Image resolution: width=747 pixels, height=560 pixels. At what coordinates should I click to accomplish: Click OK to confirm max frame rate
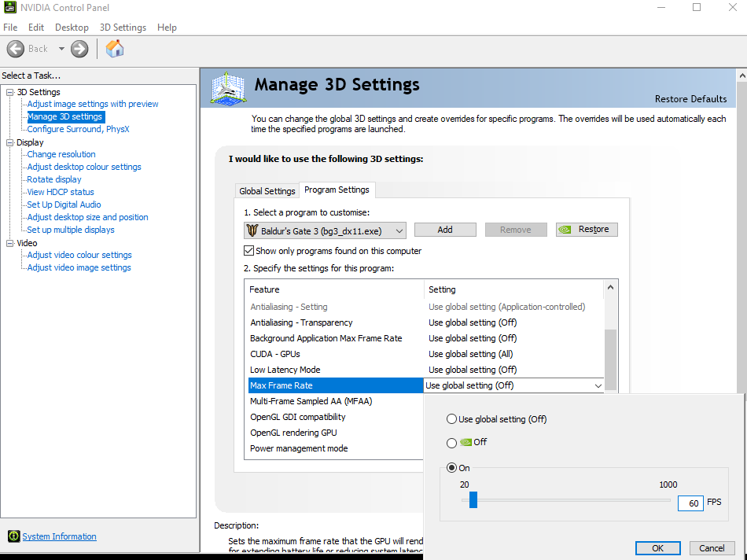point(658,548)
